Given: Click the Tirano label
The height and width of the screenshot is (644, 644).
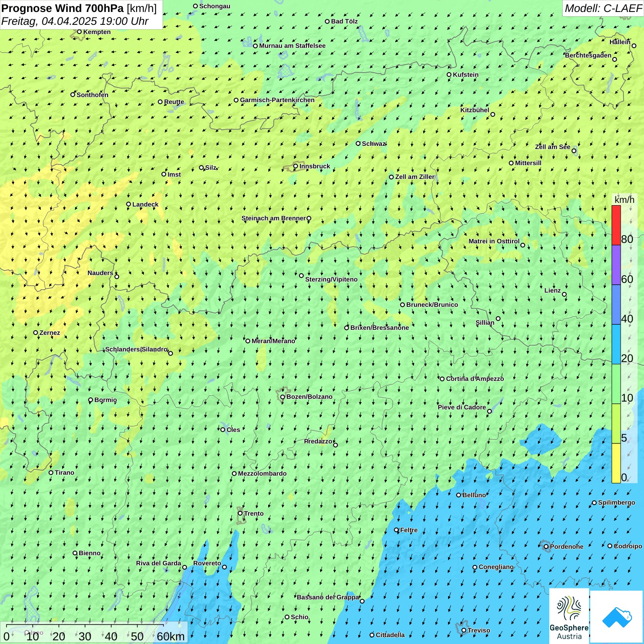Looking at the screenshot, I should click(64, 472).
